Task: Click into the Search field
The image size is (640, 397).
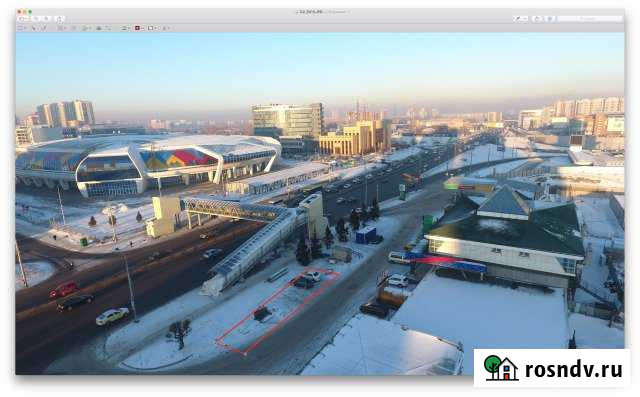Action: click(x=590, y=19)
